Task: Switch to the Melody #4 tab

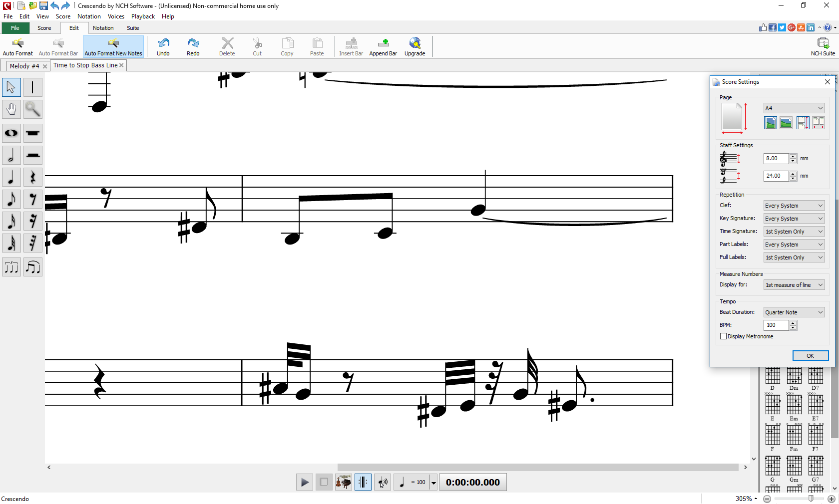Action: 24,66
